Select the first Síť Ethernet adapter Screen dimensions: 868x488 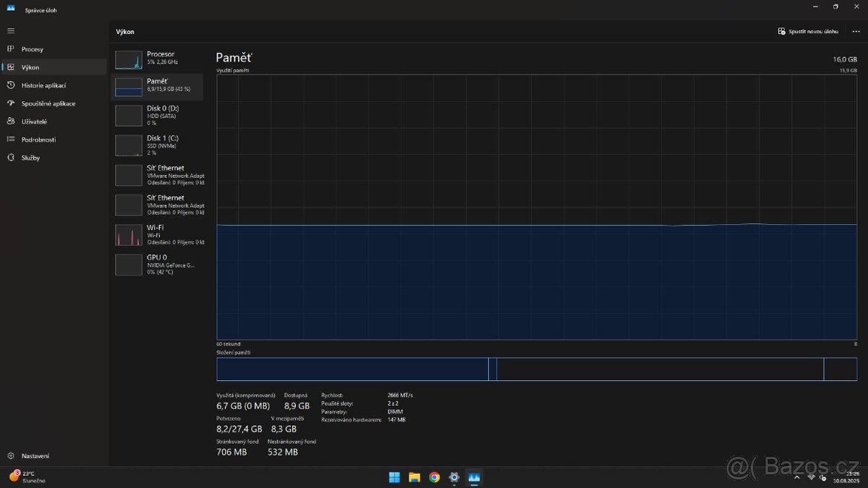coord(158,175)
